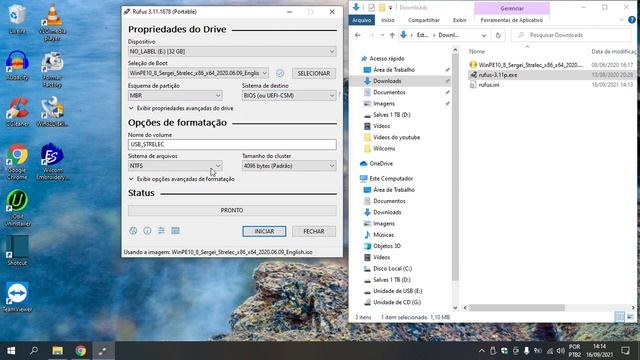
Task: Open Rufus log viewer icon
Action: pos(176,231)
